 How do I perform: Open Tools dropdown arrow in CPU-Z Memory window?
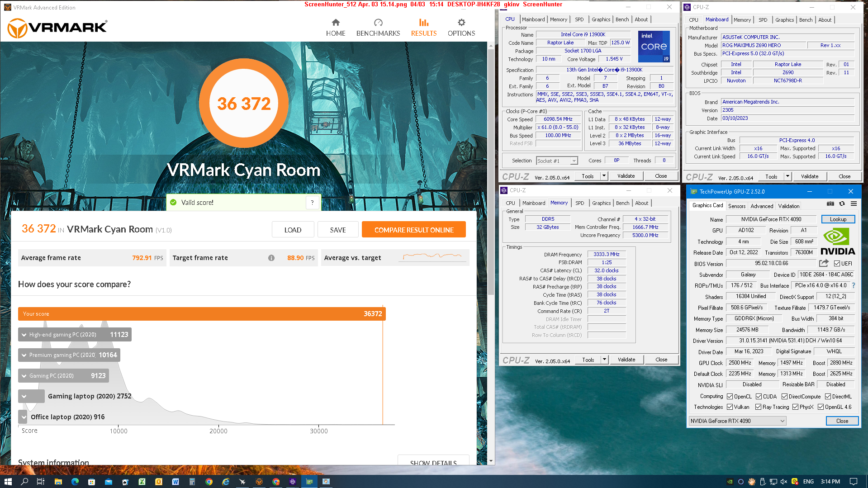(604, 360)
